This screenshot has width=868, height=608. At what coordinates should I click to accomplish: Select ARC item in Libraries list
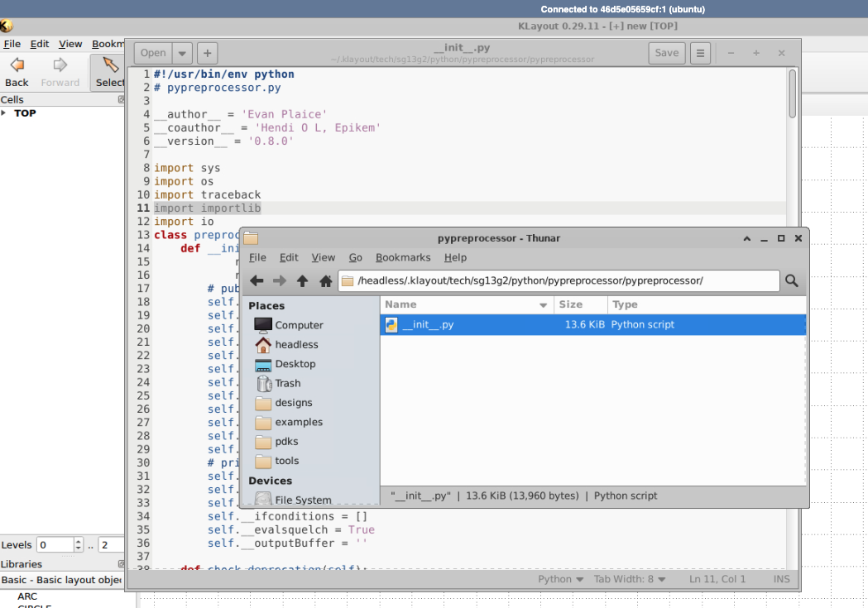coord(27,596)
